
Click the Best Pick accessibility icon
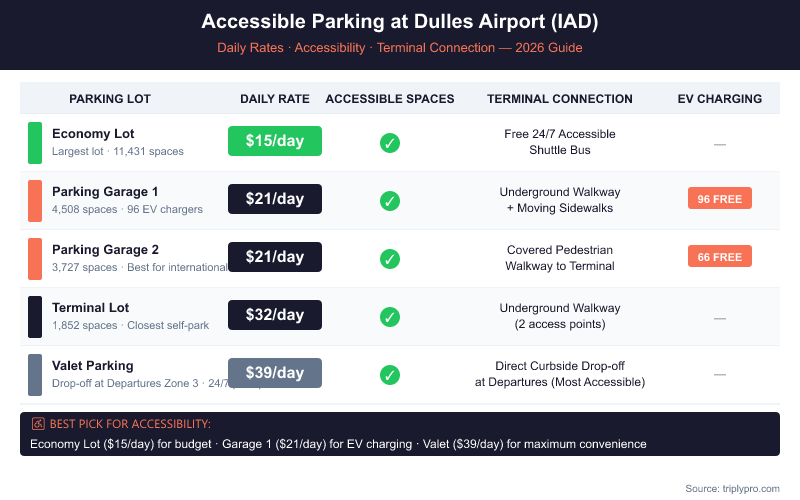click(x=38, y=423)
